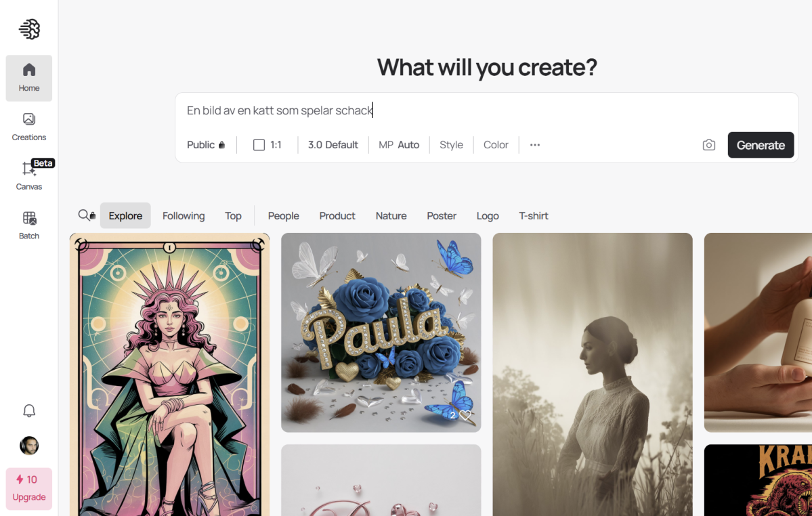Click the Generate button
The width and height of the screenshot is (812, 516).
pos(761,145)
